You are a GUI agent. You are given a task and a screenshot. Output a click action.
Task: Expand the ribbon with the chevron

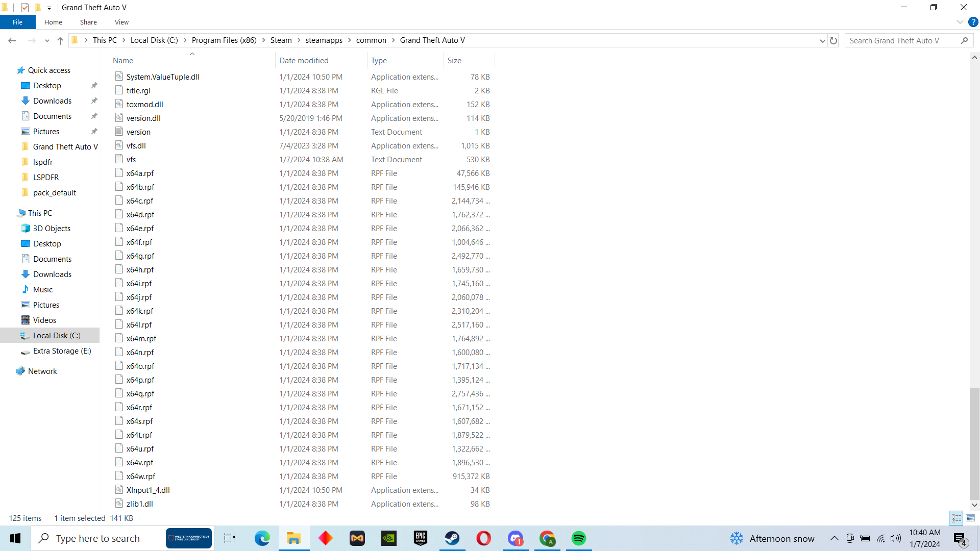click(x=960, y=22)
